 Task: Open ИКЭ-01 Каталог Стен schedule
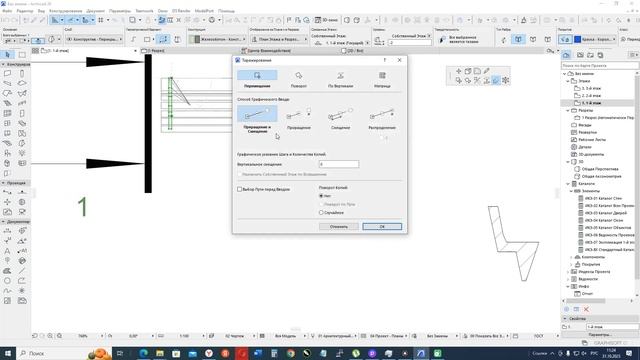[603, 198]
